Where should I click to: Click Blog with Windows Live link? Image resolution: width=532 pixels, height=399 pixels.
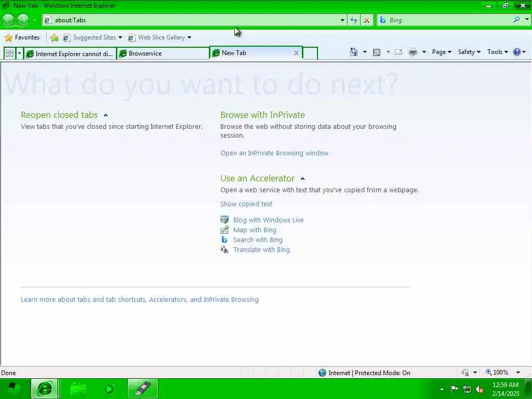(269, 220)
